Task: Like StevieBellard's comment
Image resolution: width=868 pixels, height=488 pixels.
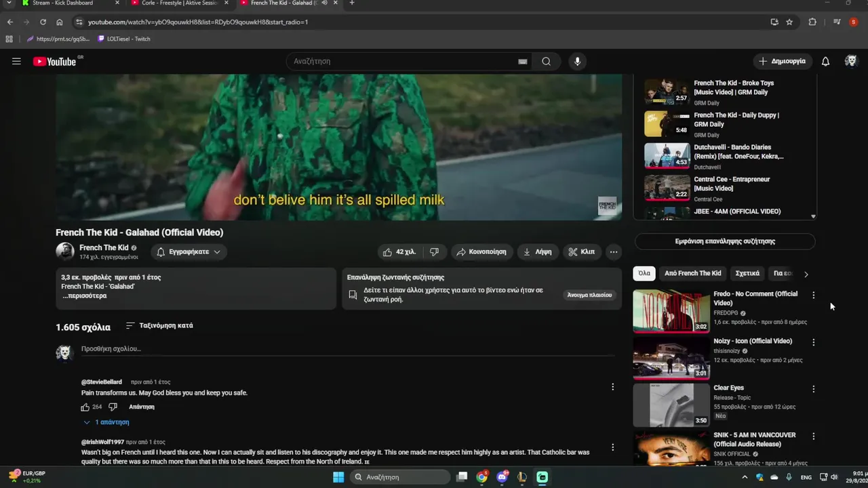Action: 85,407
